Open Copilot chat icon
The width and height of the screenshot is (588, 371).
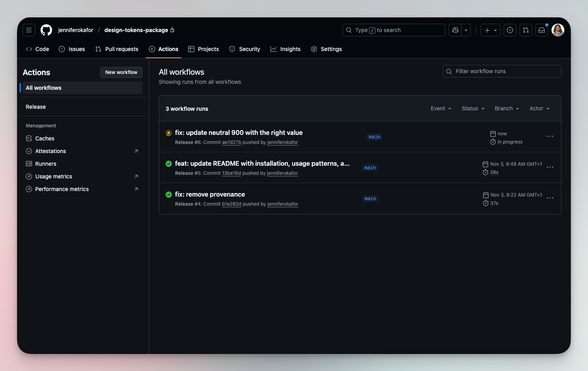[x=455, y=30]
